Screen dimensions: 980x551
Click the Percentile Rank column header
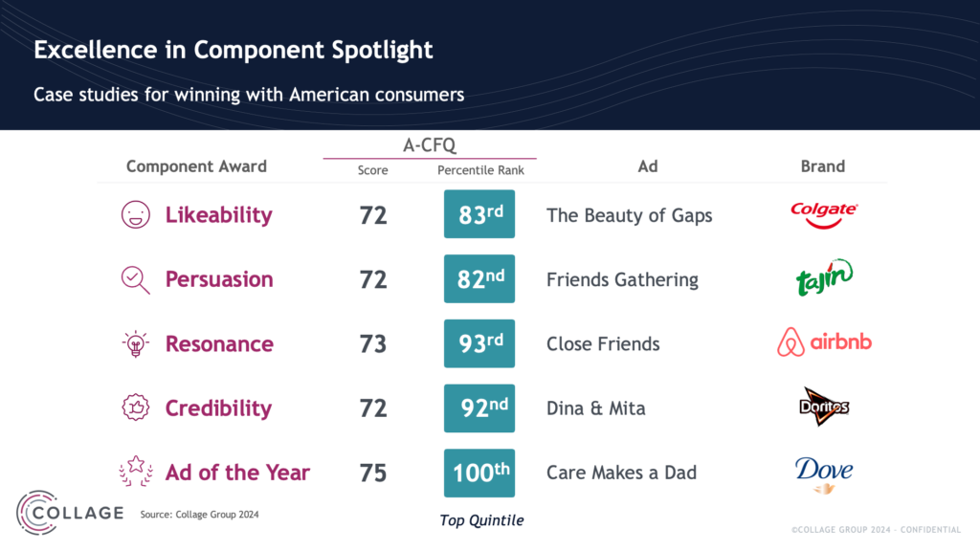[480, 170]
